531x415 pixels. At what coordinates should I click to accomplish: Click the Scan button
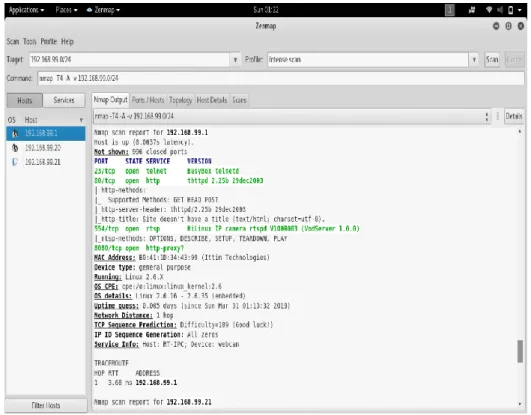[x=492, y=60]
